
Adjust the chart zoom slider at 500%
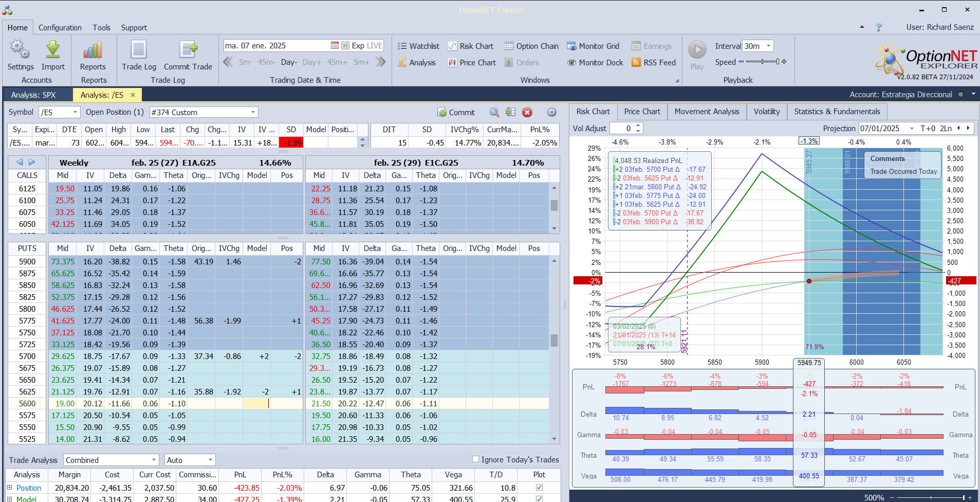coord(931,497)
